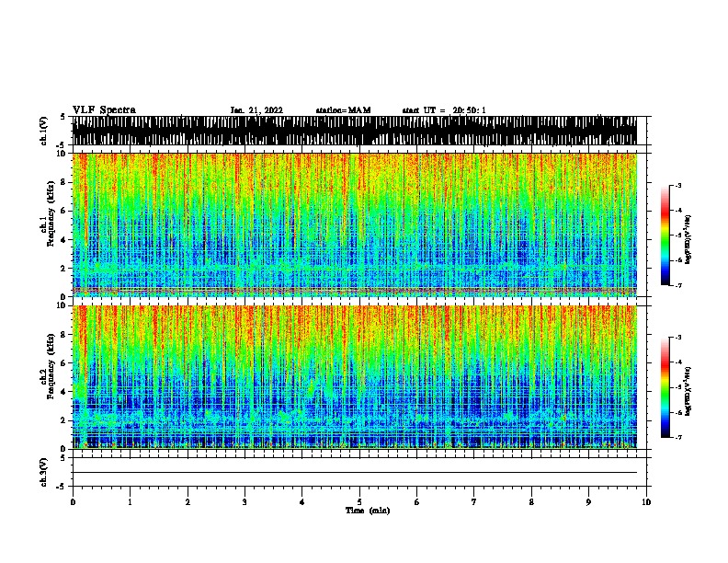Click inside the ch.1 frequency spectrogram panel

(355, 224)
